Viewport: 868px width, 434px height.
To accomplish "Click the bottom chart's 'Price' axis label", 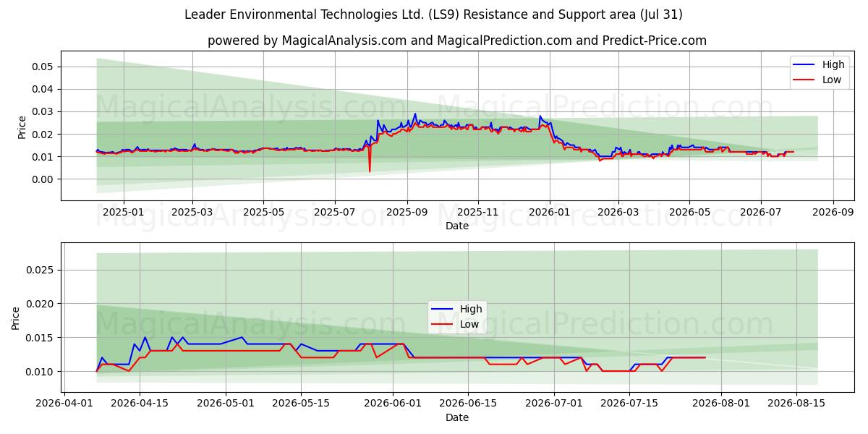I will coord(16,318).
